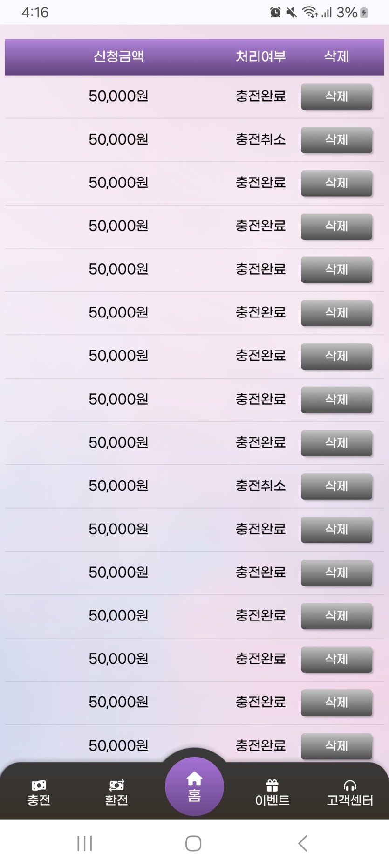Tap the 환전 (exchange) money icon

(116, 785)
